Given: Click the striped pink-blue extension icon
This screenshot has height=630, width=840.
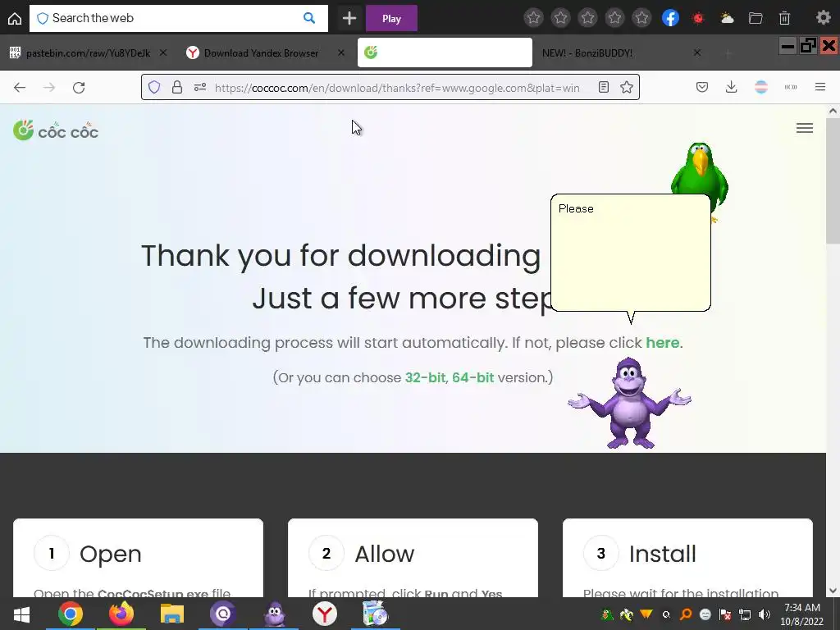Looking at the screenshot, I should tap(761, 87).
